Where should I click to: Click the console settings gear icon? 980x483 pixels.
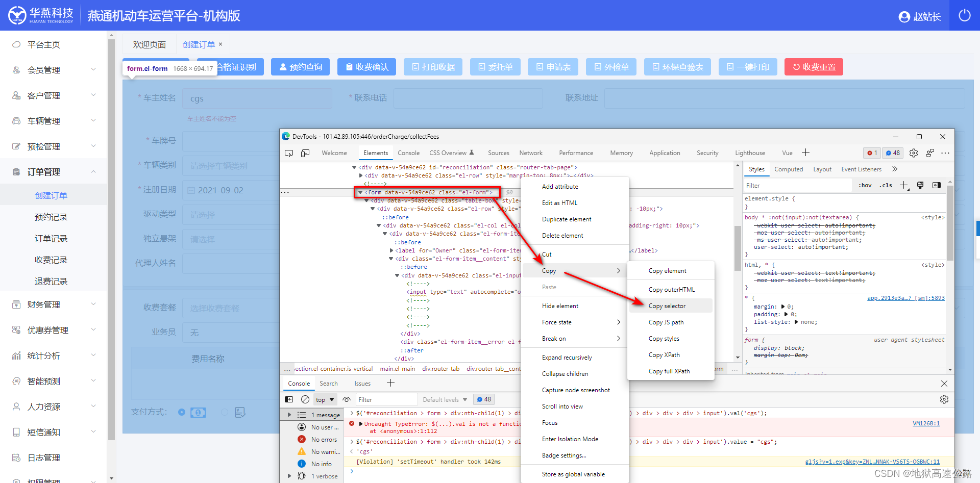click(x=944, y=399)
